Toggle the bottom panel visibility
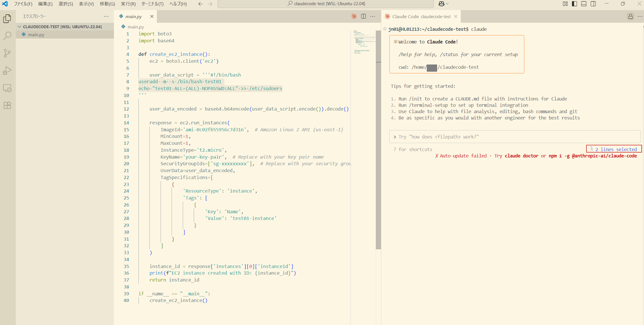Screen dimensions: 644x325 point(584,4)
